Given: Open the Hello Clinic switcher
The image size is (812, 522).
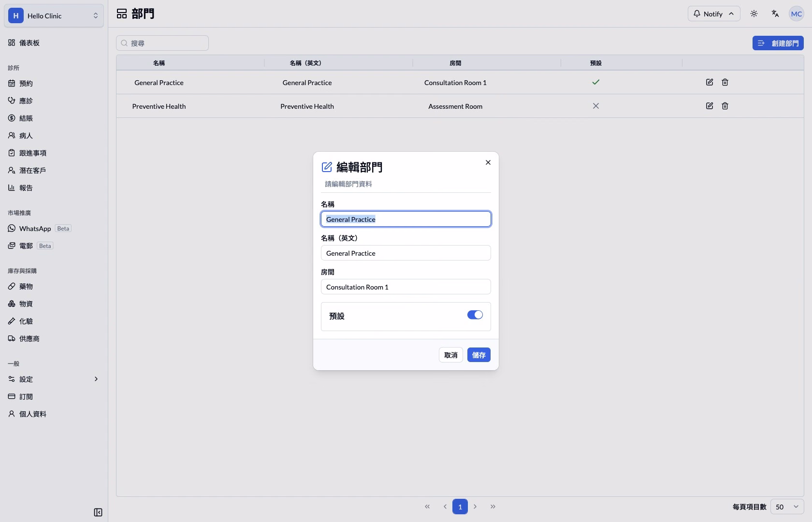Looking at the screenshot, I should click(54, 15).
